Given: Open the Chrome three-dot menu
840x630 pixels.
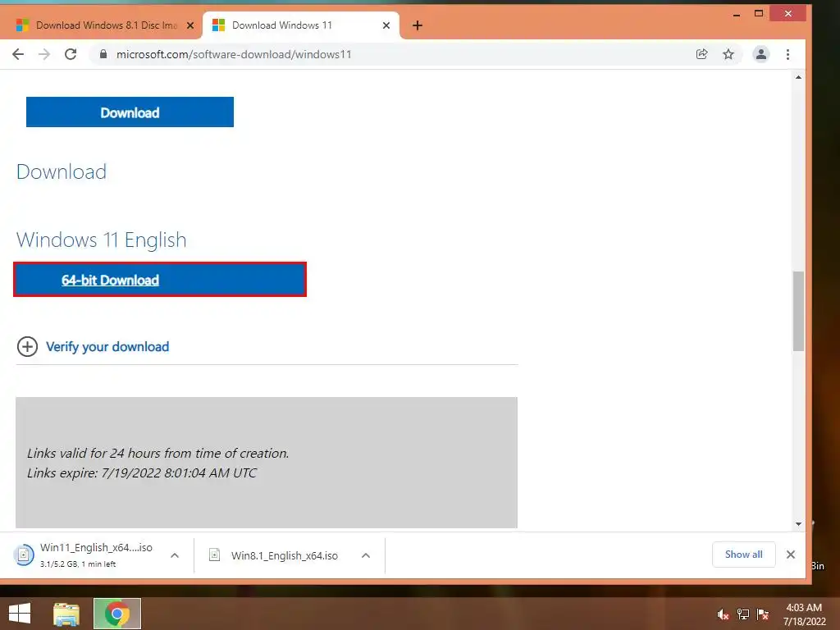Looking at the screenshot, I should [x=787, y=54].
